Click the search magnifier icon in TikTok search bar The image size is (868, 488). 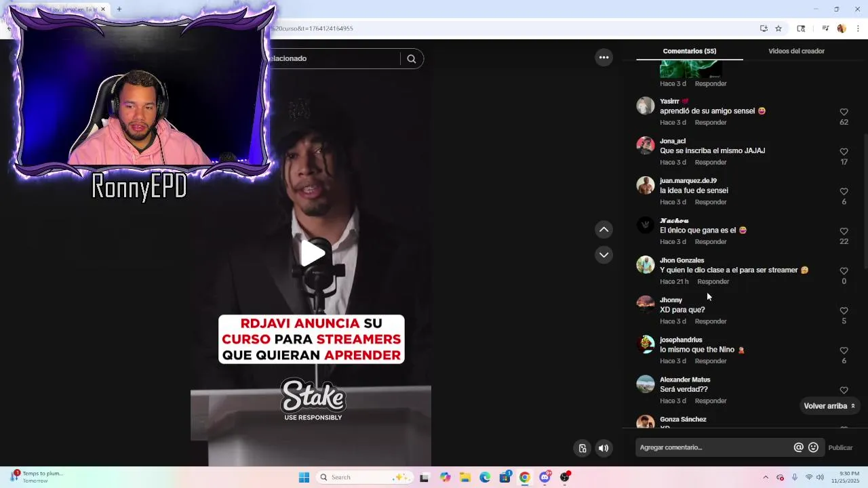pos(411,59)
